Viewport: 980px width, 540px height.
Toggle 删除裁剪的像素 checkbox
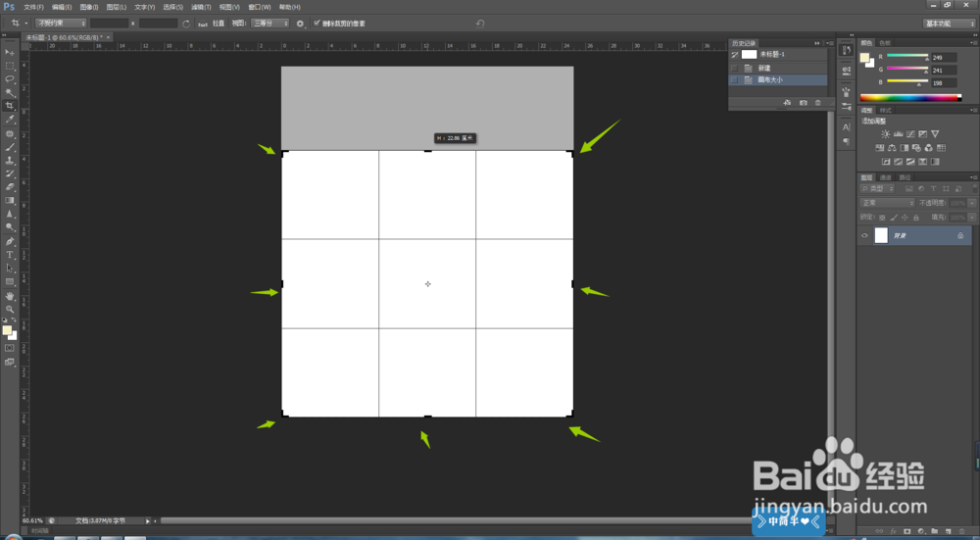pyautogui.click(x=317, y=24)
